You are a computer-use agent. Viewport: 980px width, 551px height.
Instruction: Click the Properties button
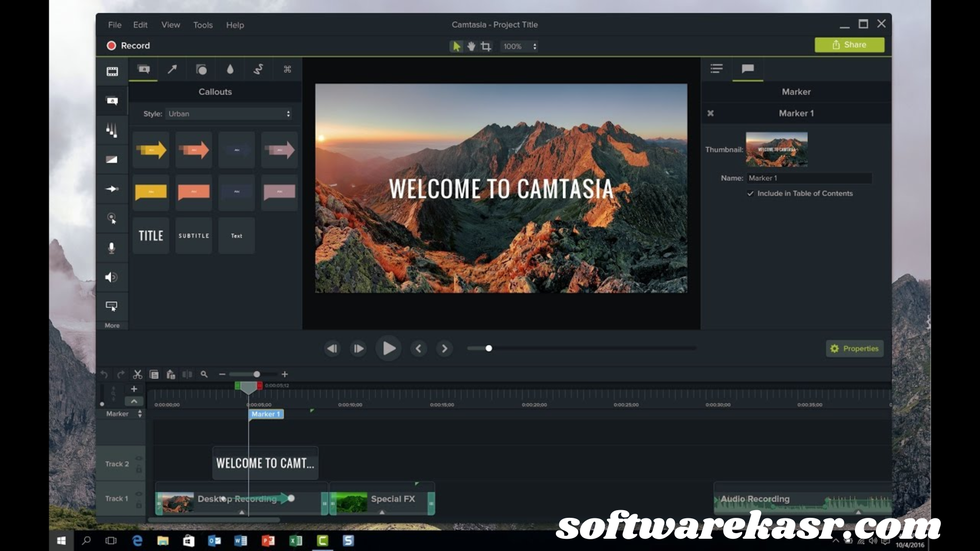coord(854,348)
